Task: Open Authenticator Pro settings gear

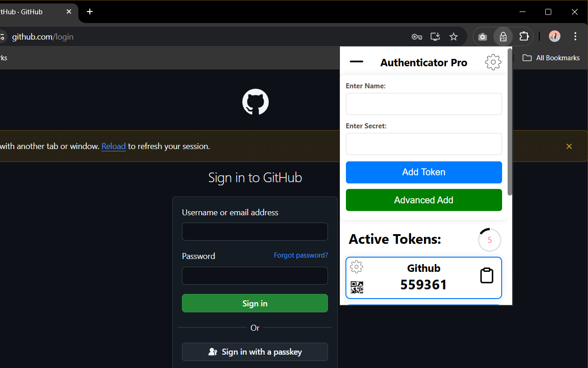Action: [x=492, y=62]
